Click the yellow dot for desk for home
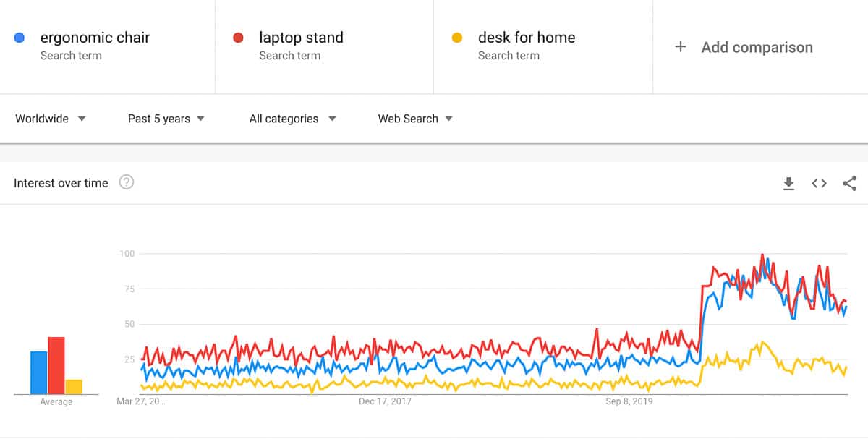 pyautogui.click(x=456, y=38)
